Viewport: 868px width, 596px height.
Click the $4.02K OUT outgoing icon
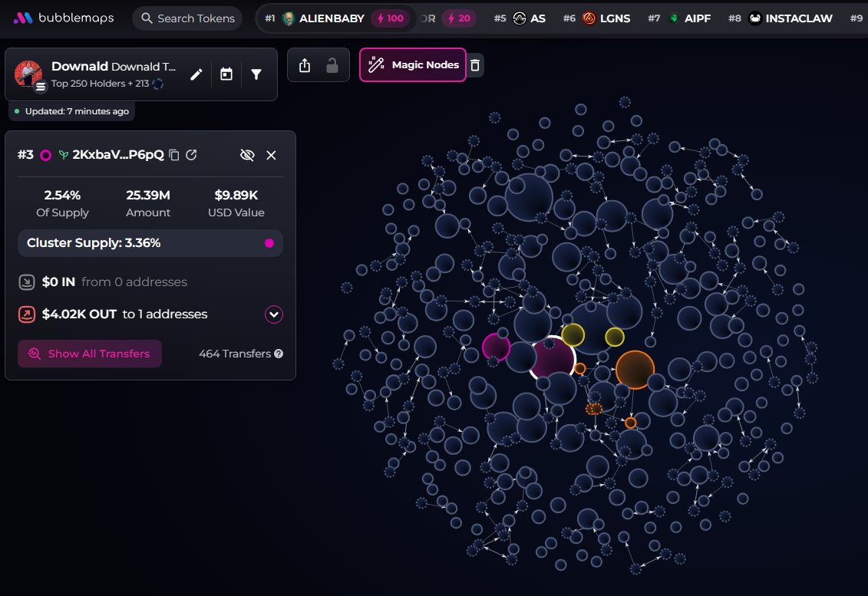(x=27, y=314)
